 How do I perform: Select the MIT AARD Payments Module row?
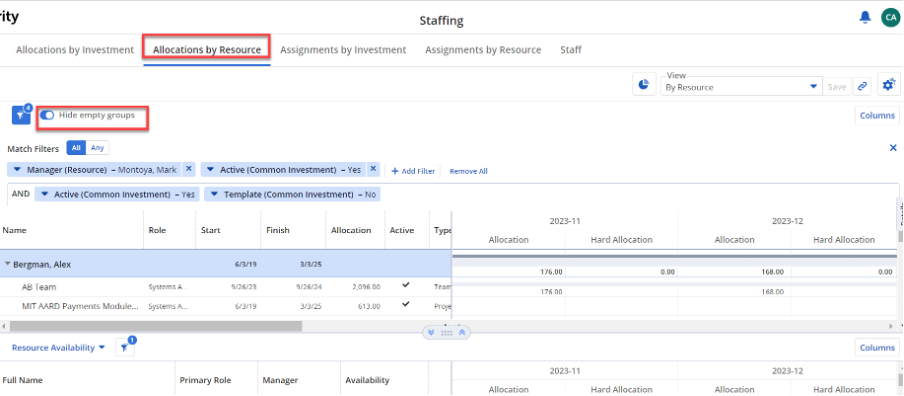point(80,306)
